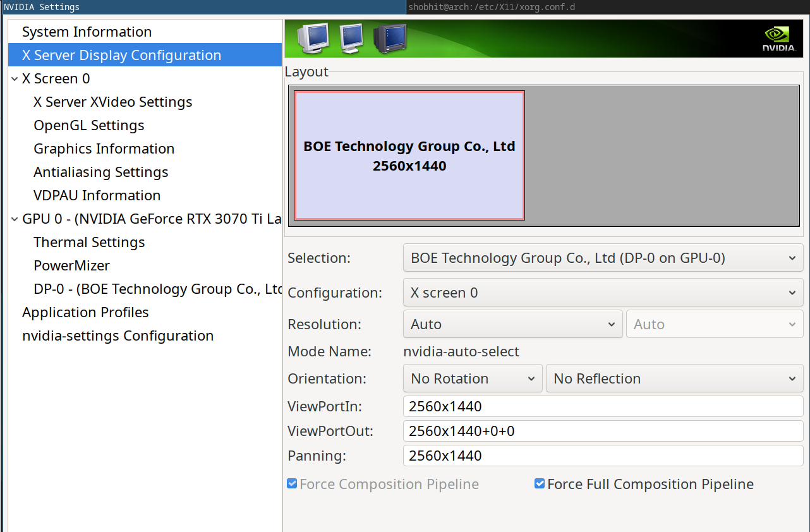This screenshot has width=810, height=532.
Task: Go to OpenGL Settings
Action: [89, 125]
